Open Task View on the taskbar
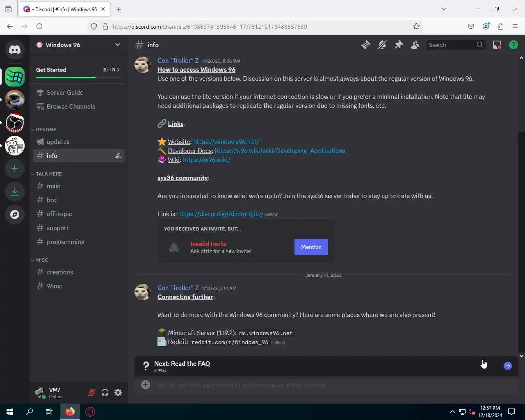 [x=49, y=412]
